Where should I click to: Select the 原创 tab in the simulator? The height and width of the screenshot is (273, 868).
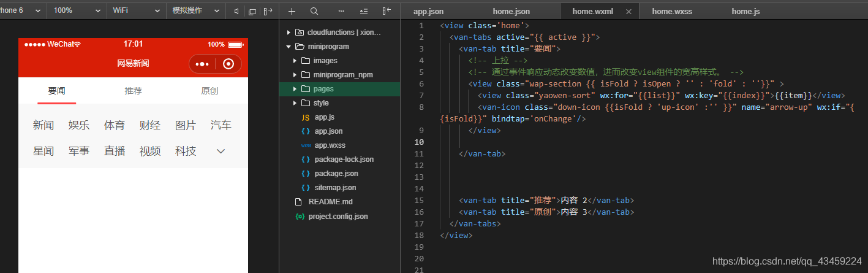[x=210, y=91]
